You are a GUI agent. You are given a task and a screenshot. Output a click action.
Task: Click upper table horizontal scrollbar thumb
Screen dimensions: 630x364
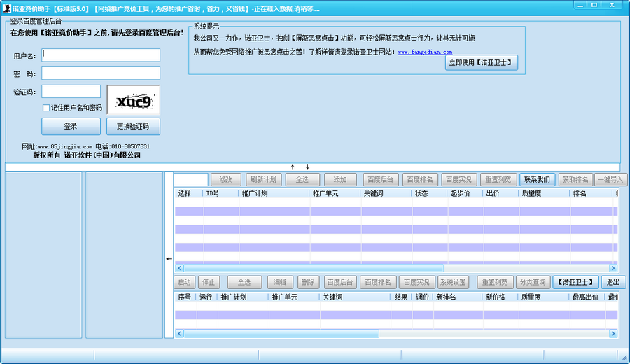(314, 268)
